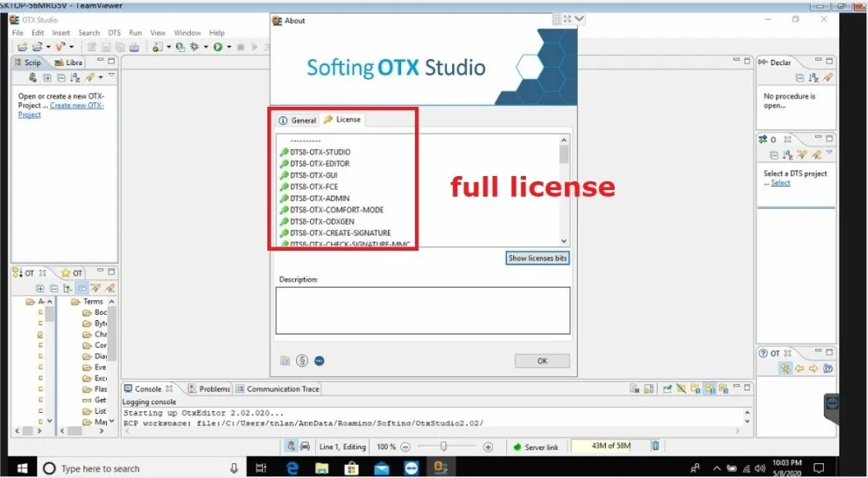Open the Insert menu
The height and width of the screenshot is (478, 868).
61,33
